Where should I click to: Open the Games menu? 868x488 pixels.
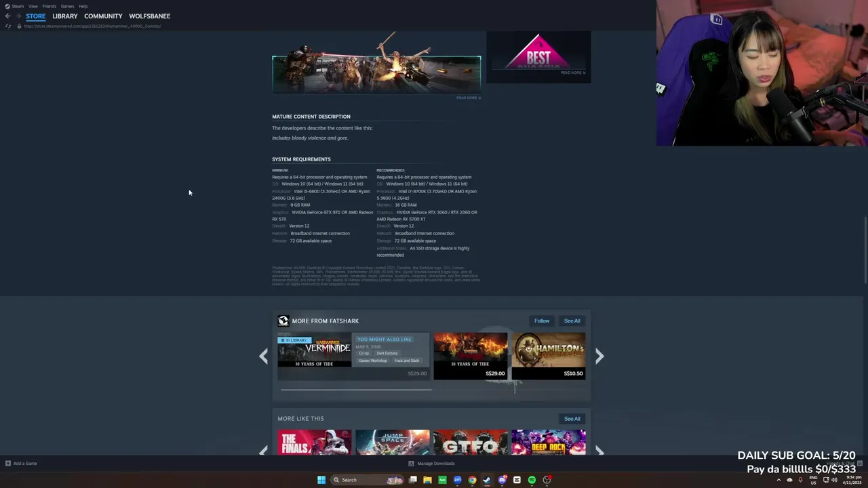pos(67,6)
